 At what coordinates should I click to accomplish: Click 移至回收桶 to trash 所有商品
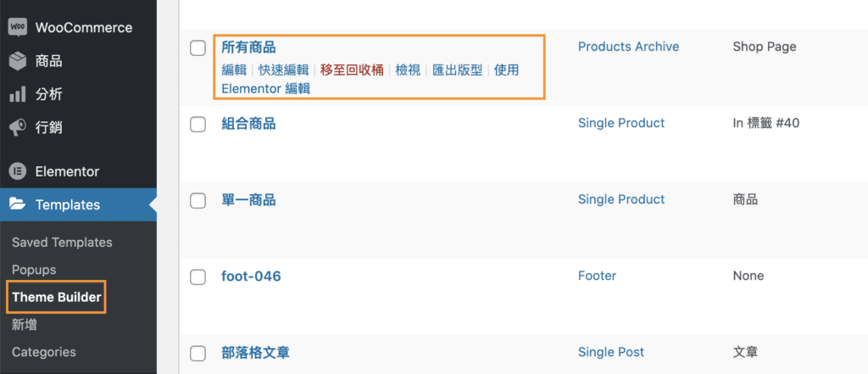coord(352,70)
